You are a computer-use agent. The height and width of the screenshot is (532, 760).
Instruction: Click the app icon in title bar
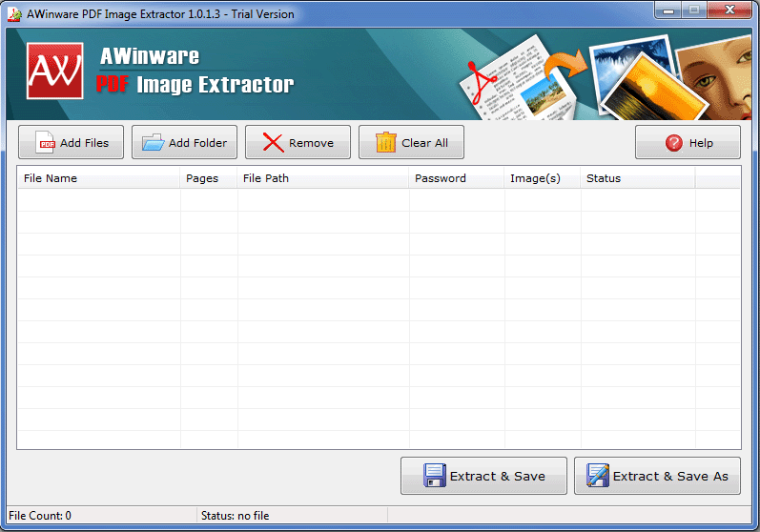click(14, 14)
